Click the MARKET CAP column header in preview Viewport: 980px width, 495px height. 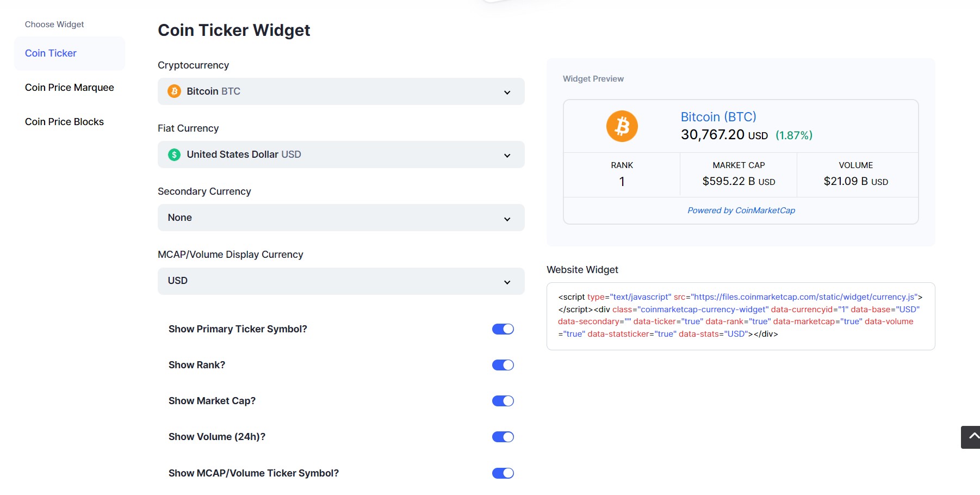click(x=739, y=165)
